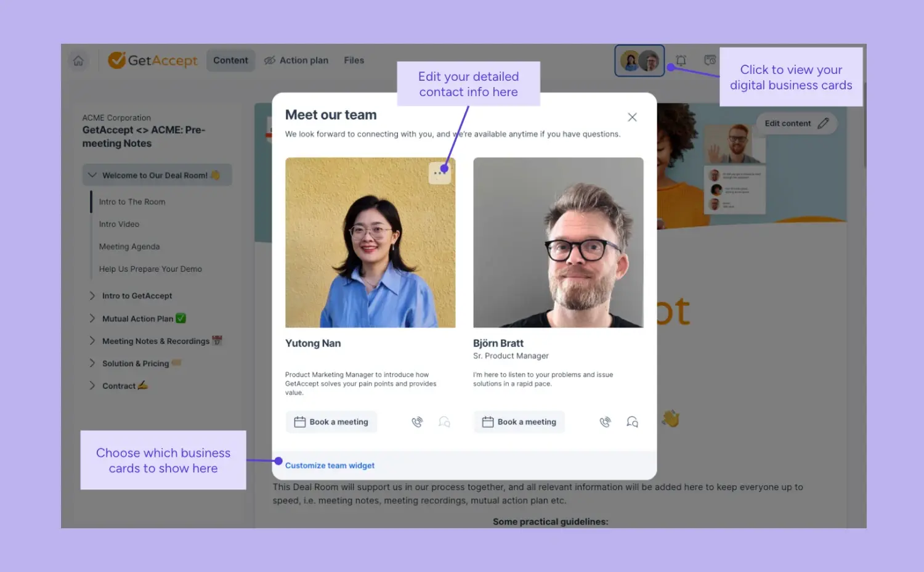924x572 pixels.
Task: Open the three-dot menu on Yutong's card
Action: click(440, 173)
